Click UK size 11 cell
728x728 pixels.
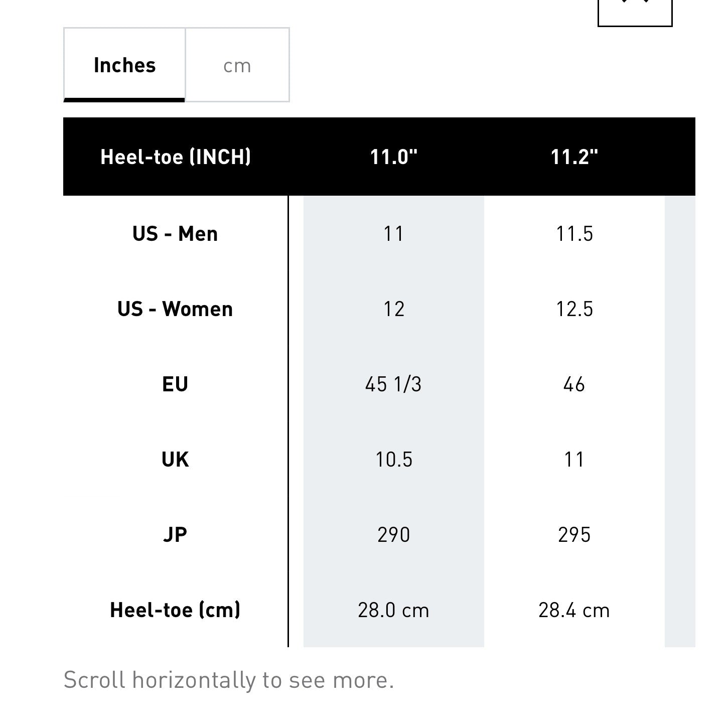tap(574, 460)
